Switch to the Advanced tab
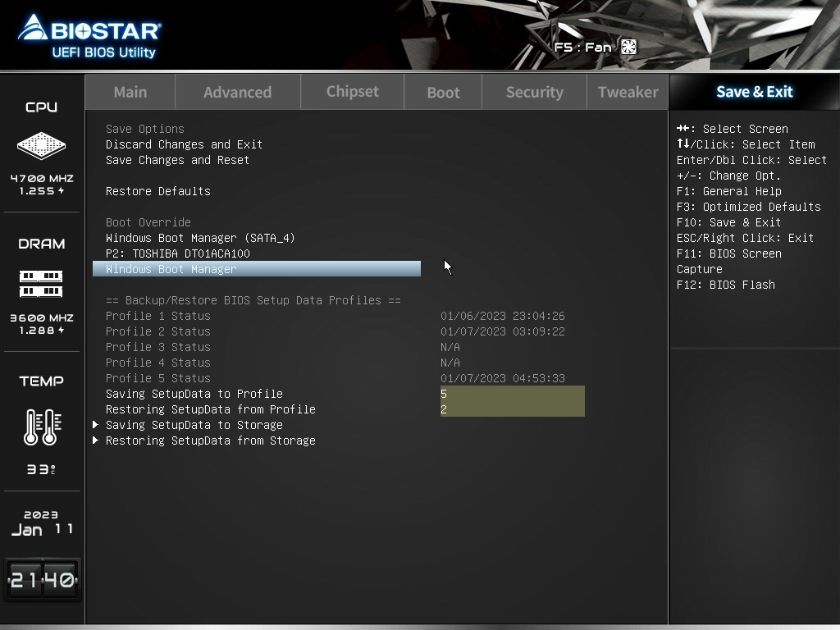 [237, 92]
